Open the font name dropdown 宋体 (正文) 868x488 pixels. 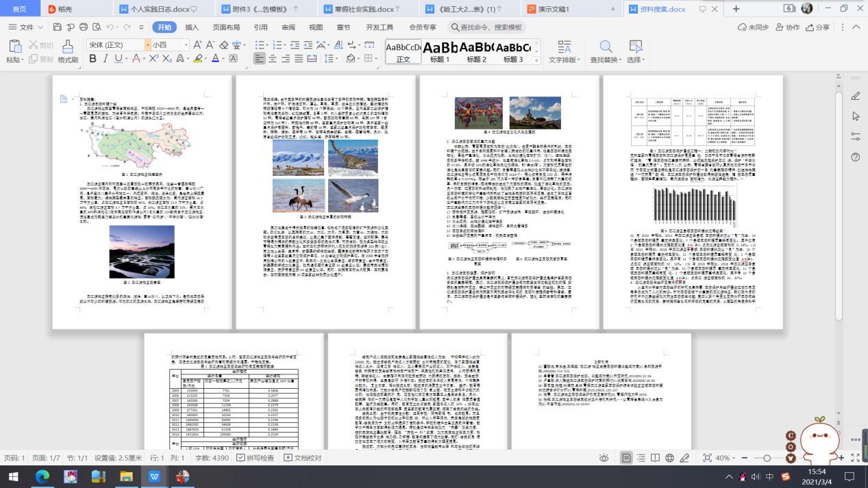147,44
